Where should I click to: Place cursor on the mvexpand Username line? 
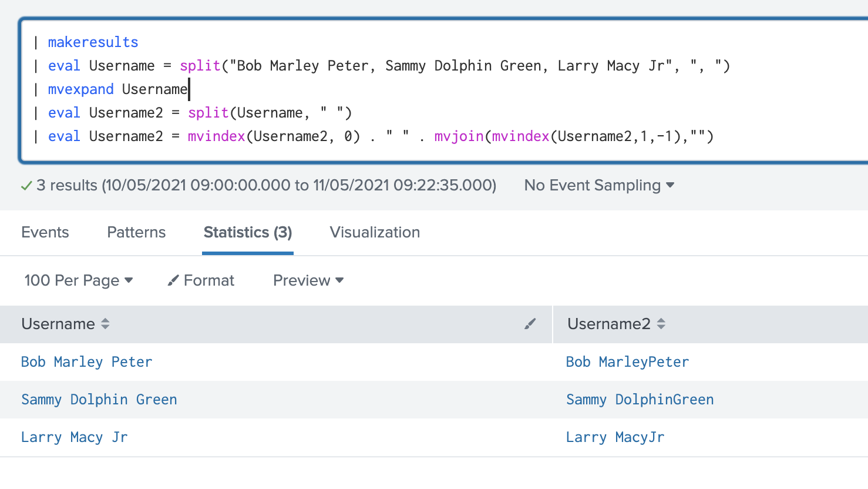[x=117, y=89]
